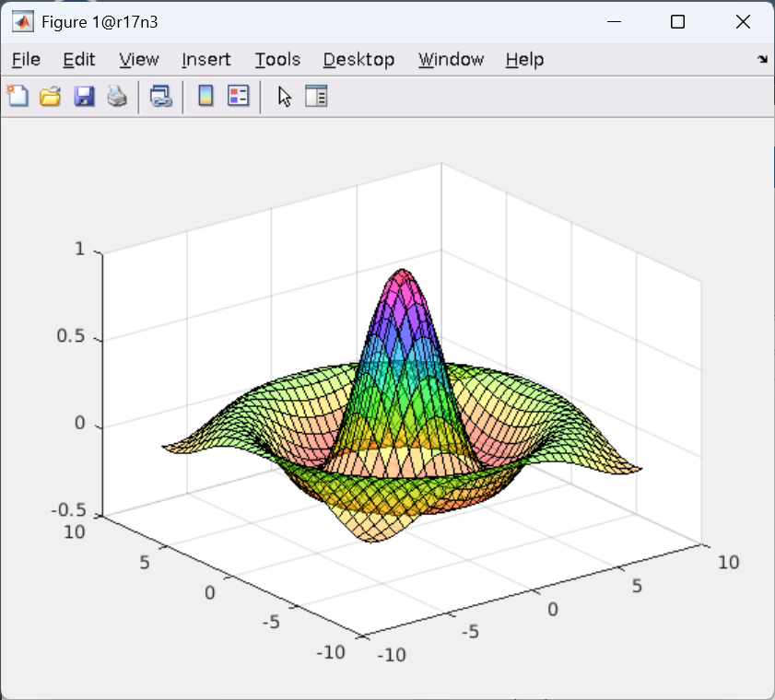Click the Help menu

524,59
